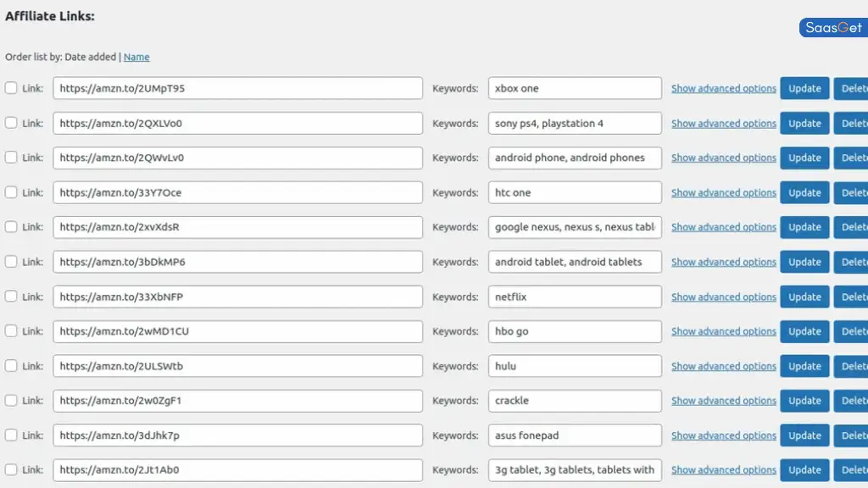The image size is (868, 488).
Task: Show advanced options for netflix
Action: [x=724, y=297]
